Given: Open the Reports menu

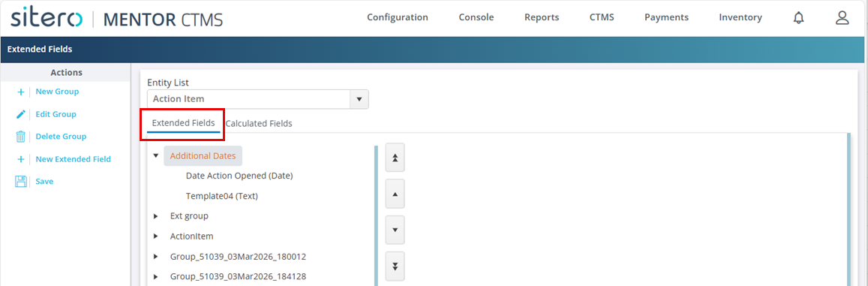Looking at the screenshot, I should point(542,18).
